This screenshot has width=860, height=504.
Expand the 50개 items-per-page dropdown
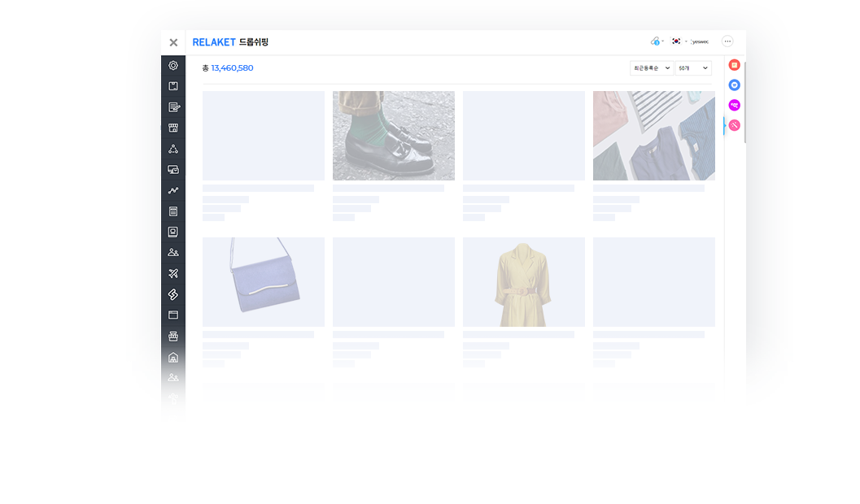[692, 67]
